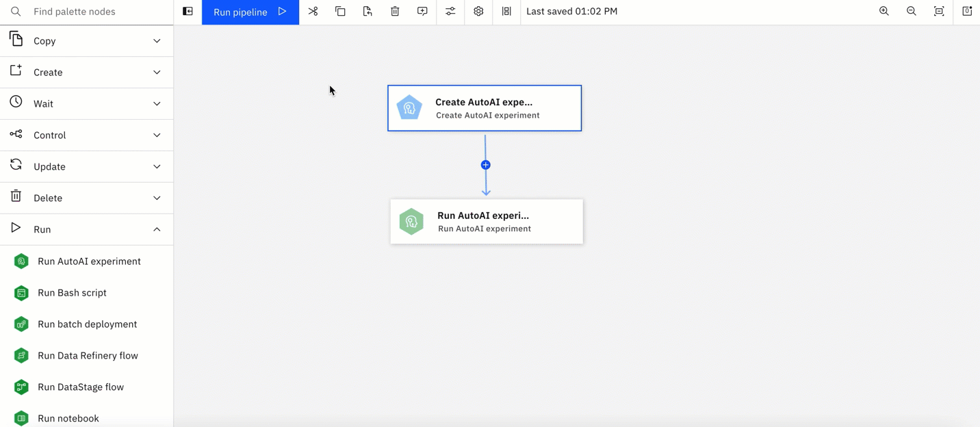Zoom out of the canvas

point(912,12)
